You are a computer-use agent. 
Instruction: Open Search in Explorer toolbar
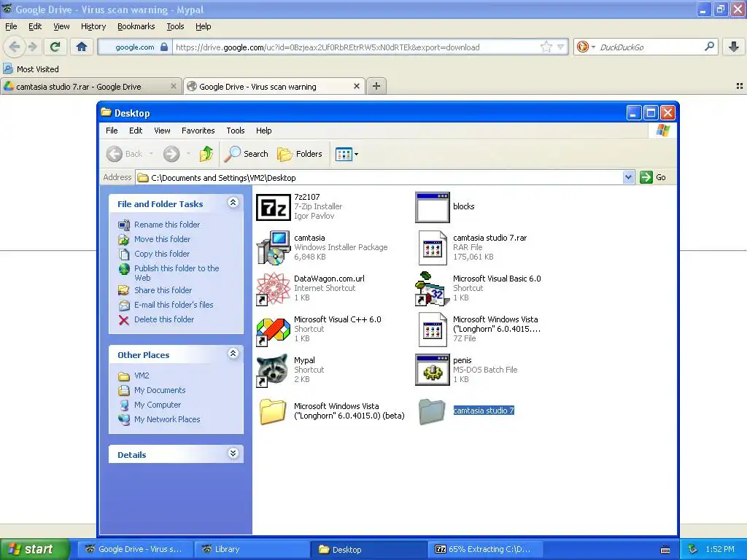[x=246, y=154]
